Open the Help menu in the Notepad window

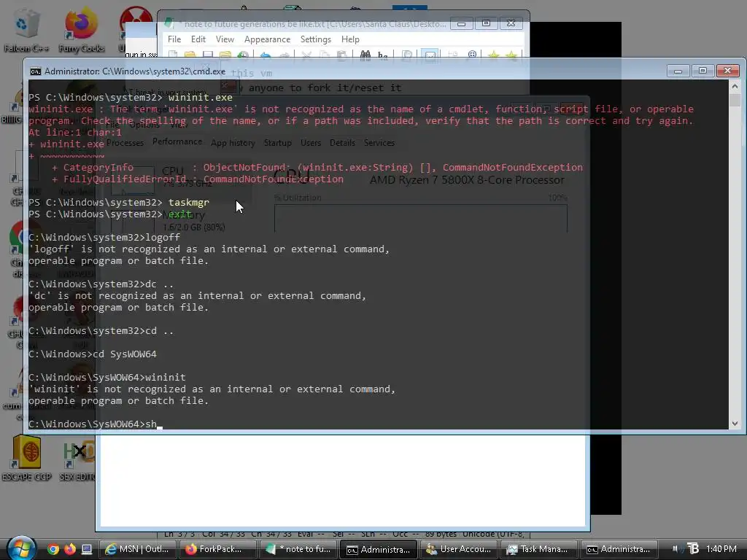point(350,39)
